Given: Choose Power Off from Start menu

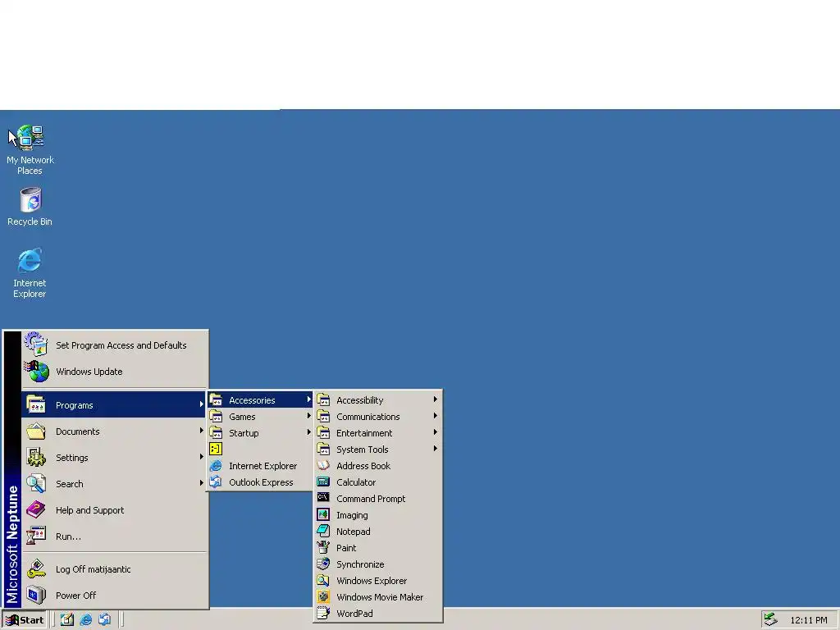Looking at the screenshot, I should coord(115,596).
